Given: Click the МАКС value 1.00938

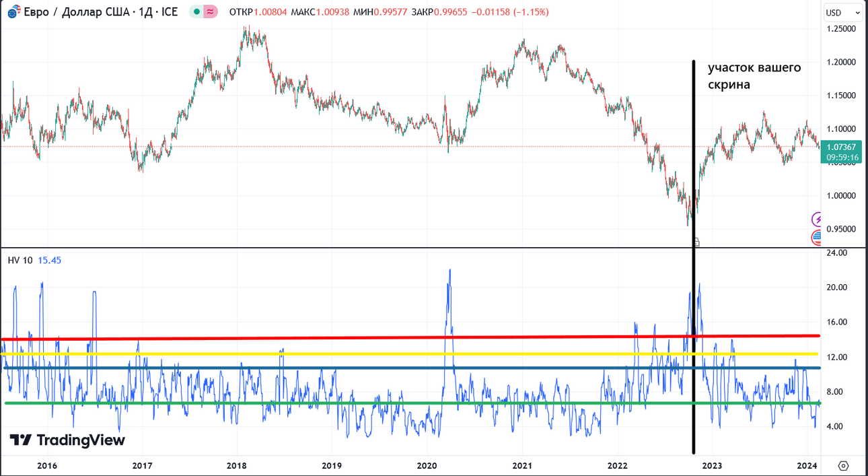Looking at the screenshot, I should click(x=332, y=12).
